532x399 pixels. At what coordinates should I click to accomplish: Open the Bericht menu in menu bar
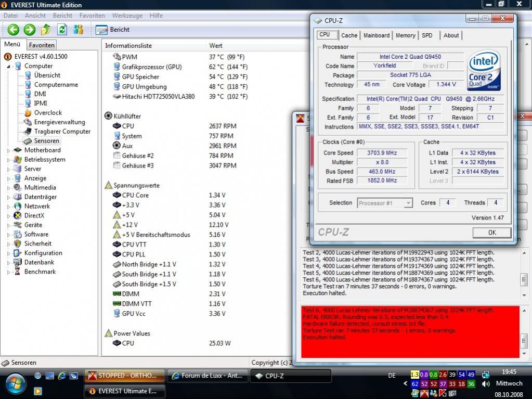(x=62, y=16)
